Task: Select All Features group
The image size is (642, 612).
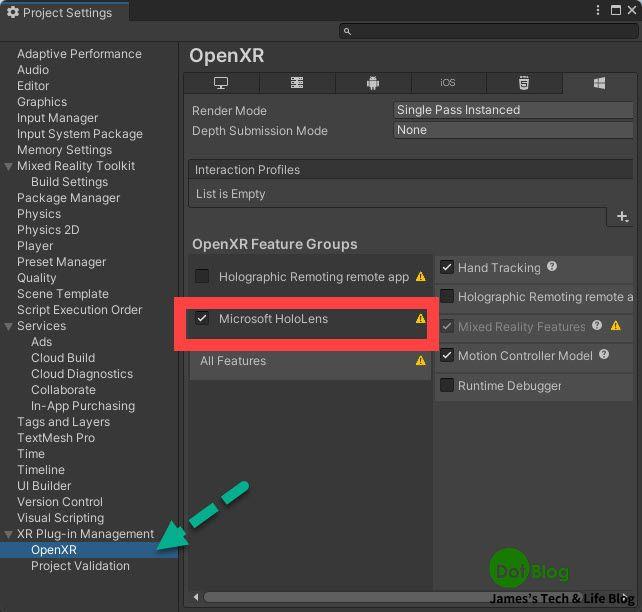Action: pos(310,361)
